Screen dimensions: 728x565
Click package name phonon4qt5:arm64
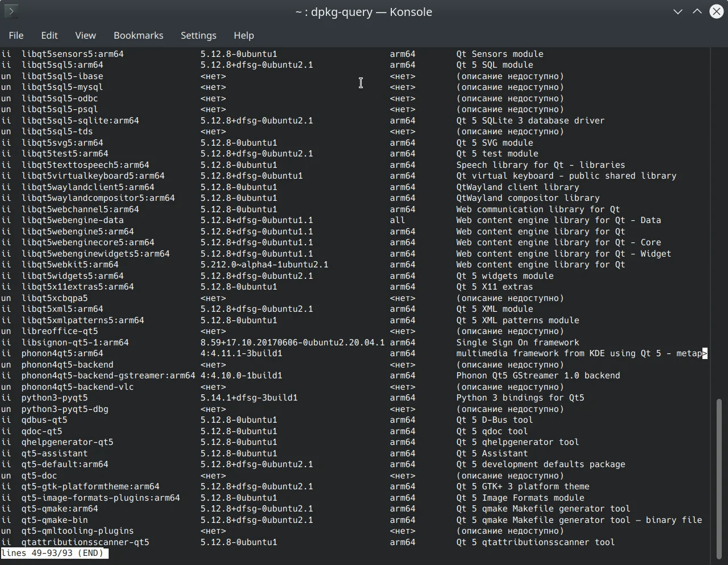tap(63, 353)
